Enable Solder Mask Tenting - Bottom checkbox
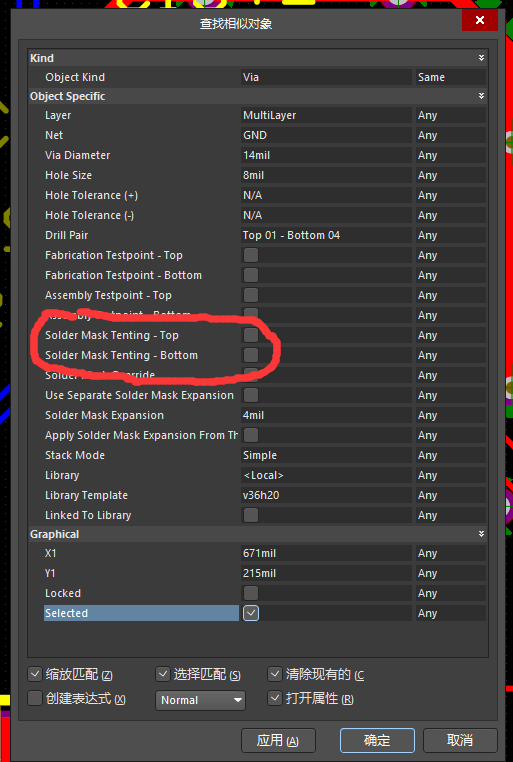513x762 pixels. point(251,355)
